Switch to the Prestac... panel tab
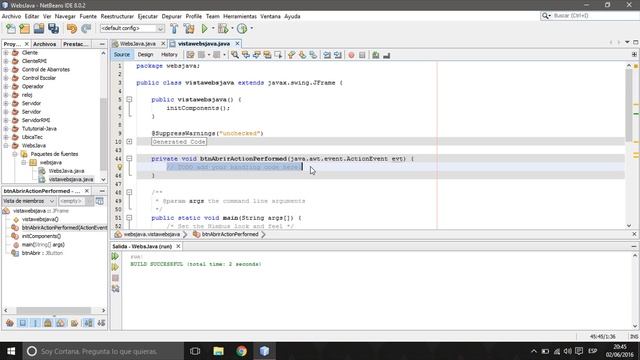The image size is (640, 360). [x=75, y=44]
